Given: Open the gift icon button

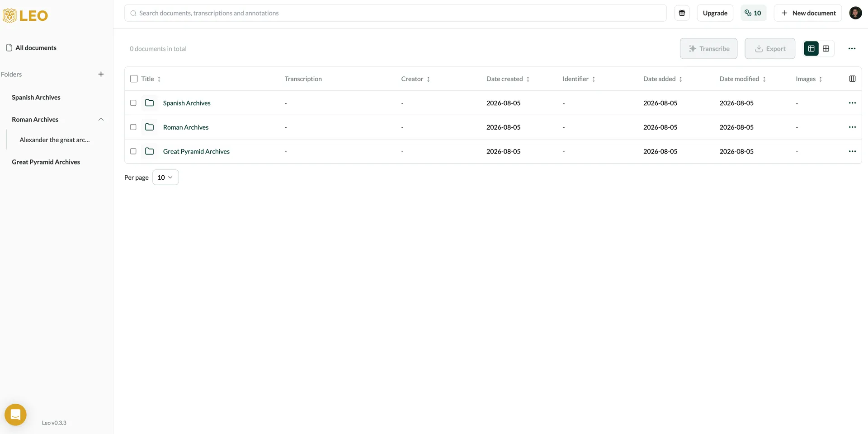Looking at the screenshot, I should 682,13.
